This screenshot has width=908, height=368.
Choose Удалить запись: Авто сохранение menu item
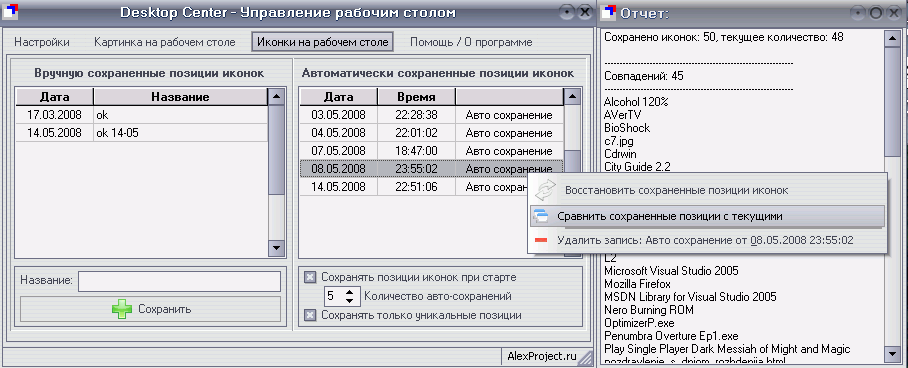click(707, 240)
